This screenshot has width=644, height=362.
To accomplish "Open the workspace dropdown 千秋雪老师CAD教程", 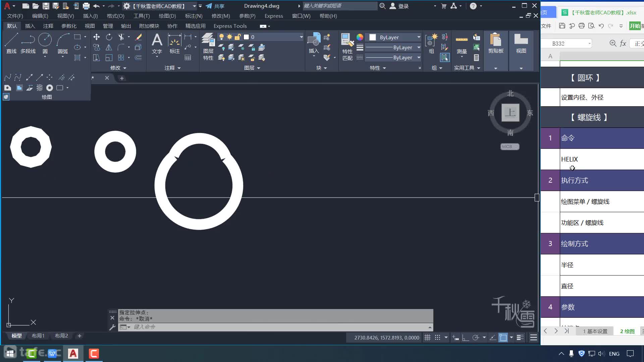I will pyautogui.click(x=160, y=6).
